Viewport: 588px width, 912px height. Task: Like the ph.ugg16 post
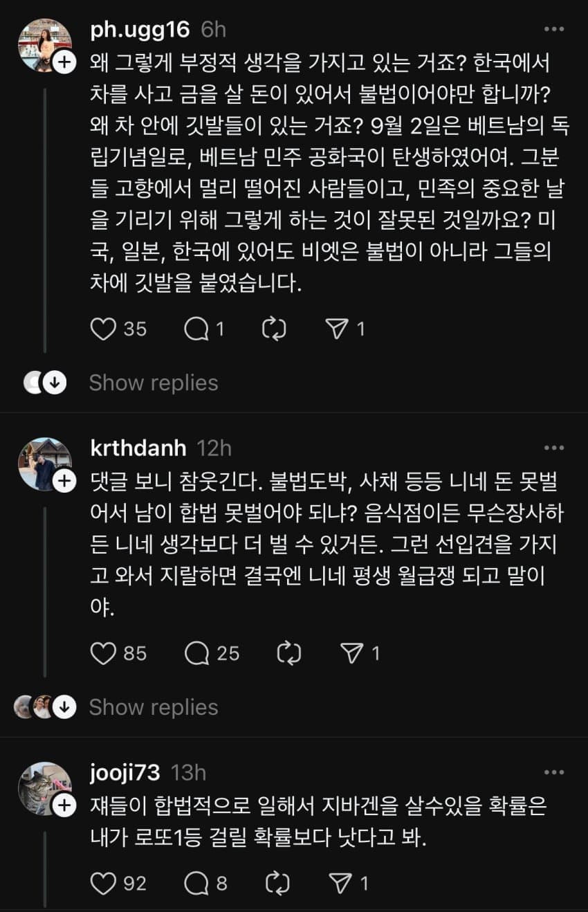tap(103, 329)
